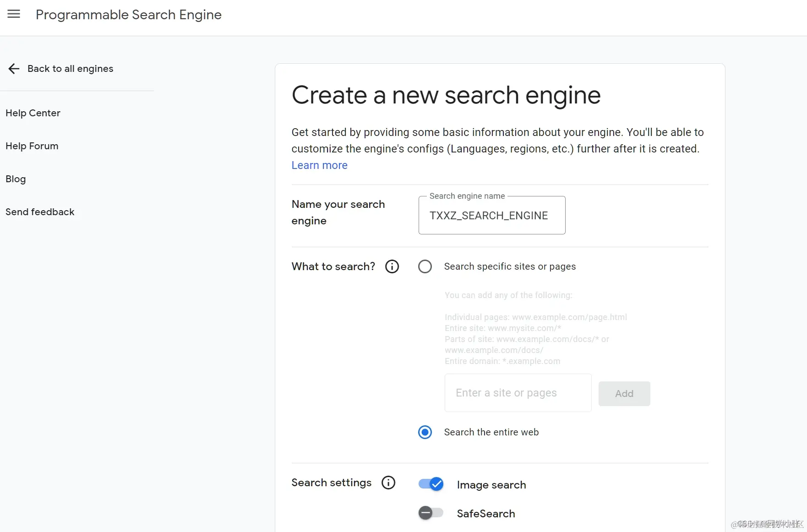
Task: Click 'Entire site: www.mysite.com/*' text
Action: tap(503, 328)
